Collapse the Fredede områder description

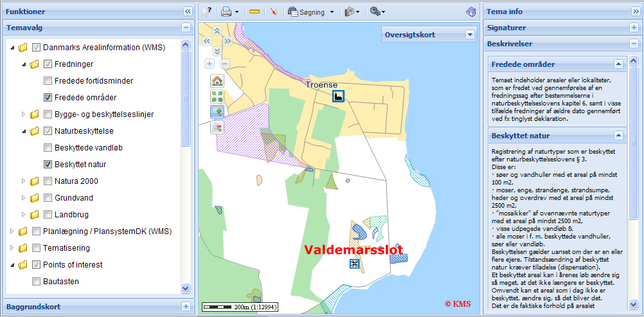click(x=618, y=64)
